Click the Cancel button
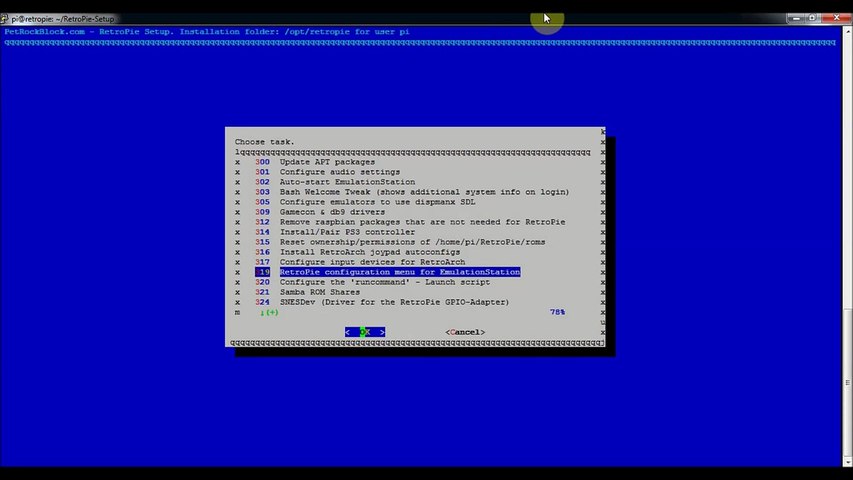 coord(465,332)
